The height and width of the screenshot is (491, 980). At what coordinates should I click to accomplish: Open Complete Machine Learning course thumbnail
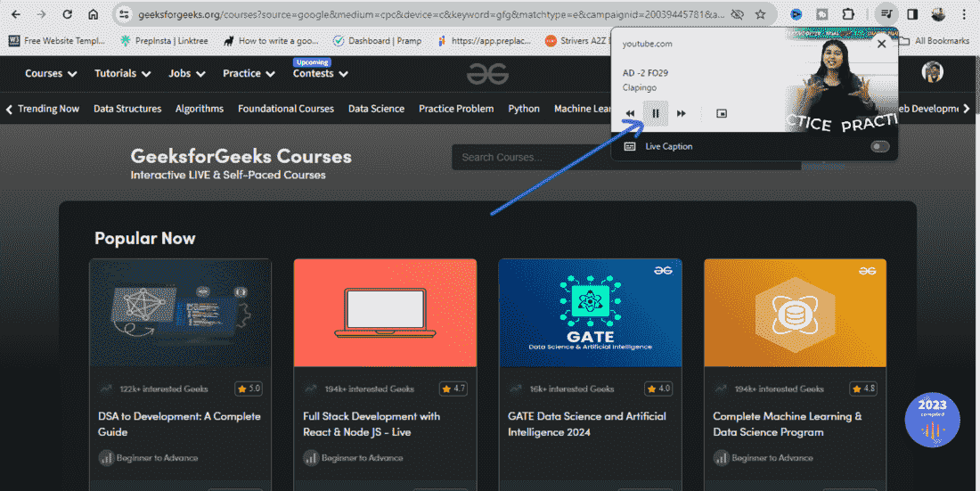795,313
